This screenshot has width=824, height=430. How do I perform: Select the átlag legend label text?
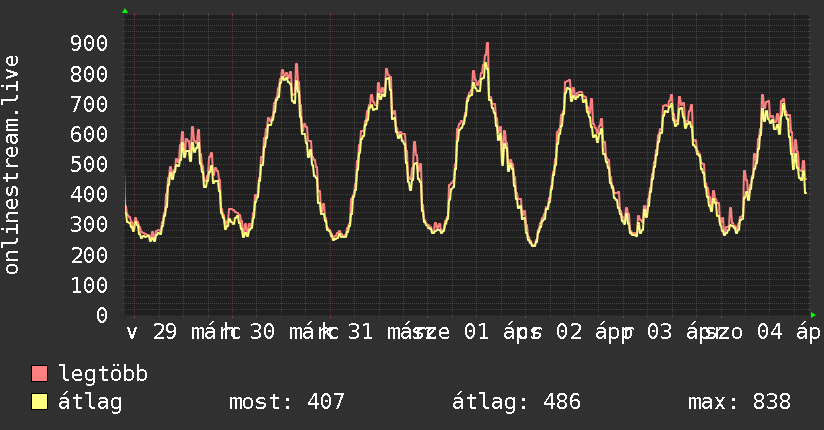91,402
